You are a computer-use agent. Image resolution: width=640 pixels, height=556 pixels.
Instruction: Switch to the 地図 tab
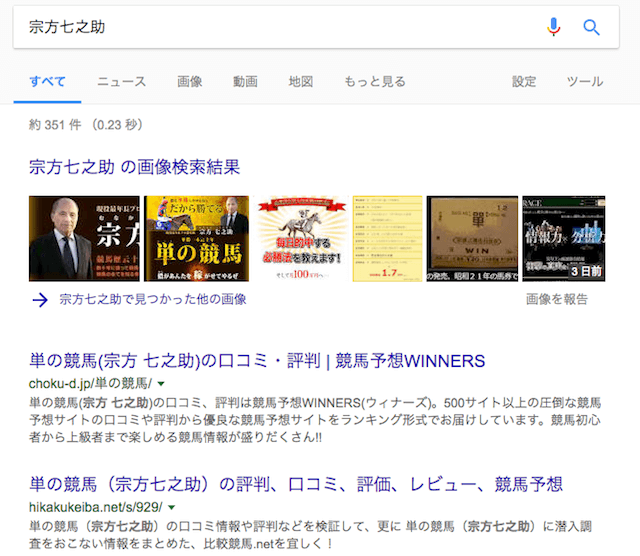click(x=301, y=82)
